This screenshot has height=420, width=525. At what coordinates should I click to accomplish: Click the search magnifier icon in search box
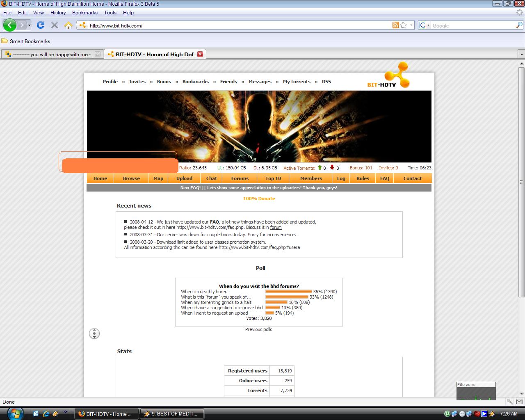[x=519, y=25]
